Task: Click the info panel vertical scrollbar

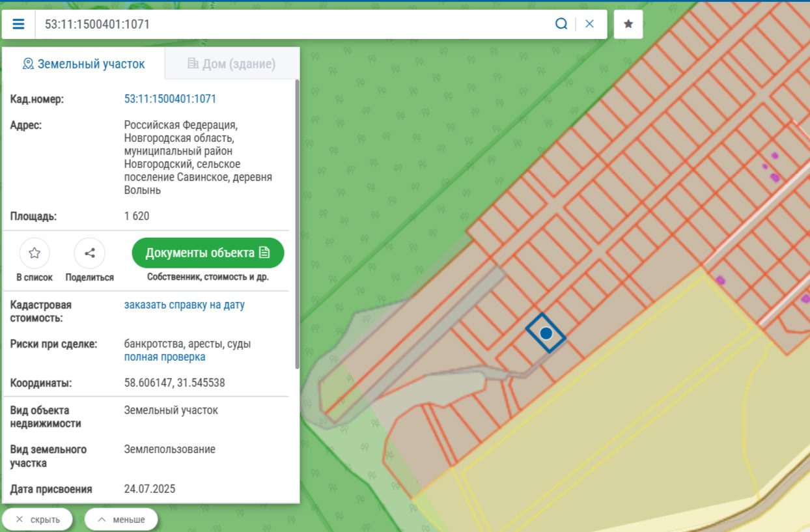Action: pos(298,225)
